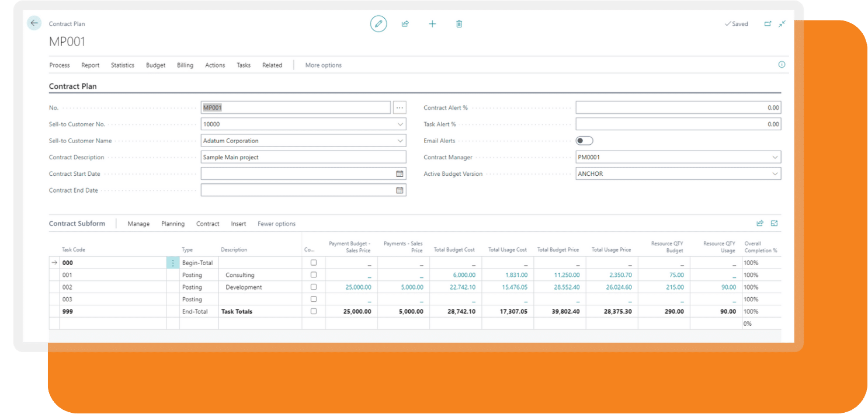
Task: Open the Process menu
Action: pyautogui.click(x=60, y=65)
